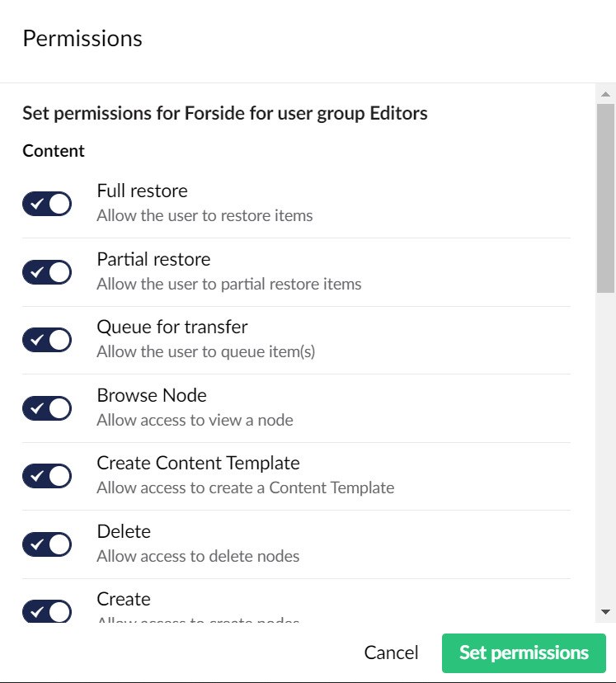Viewport: 616px width, 683px height.
Task: Click Cancel to dismiss the dialog
Action: pyautogui.click(x=391, y=652)
